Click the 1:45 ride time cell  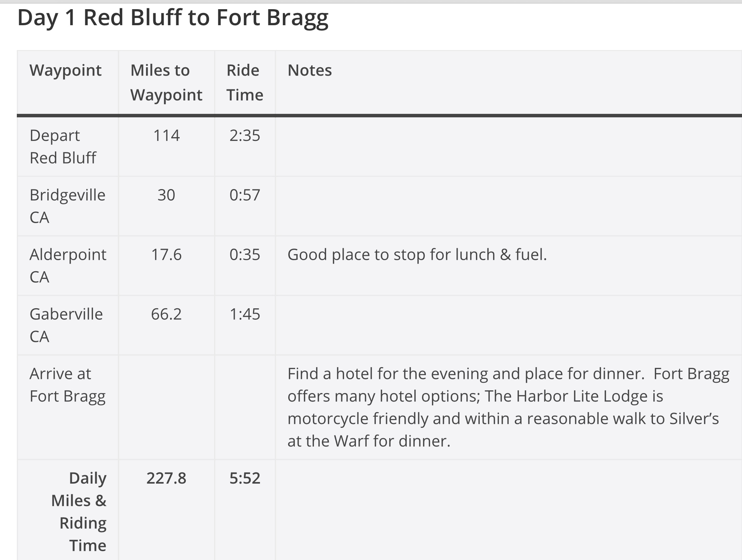coord(245,314)
